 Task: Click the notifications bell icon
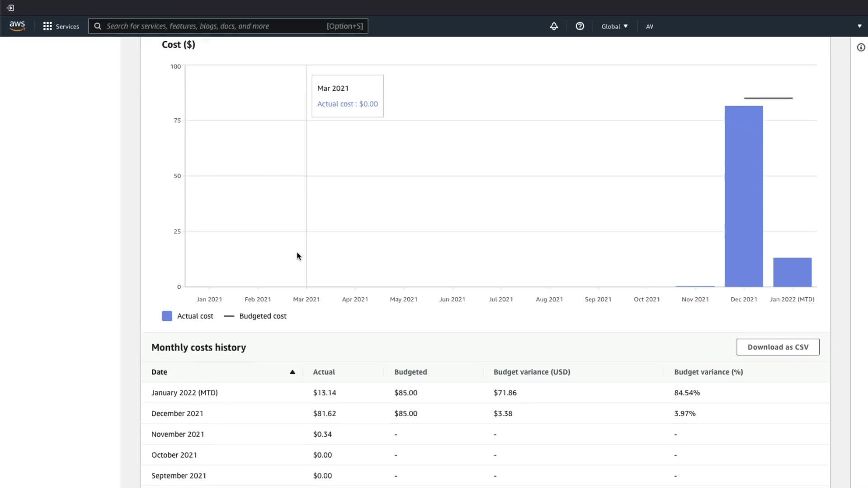554,26
